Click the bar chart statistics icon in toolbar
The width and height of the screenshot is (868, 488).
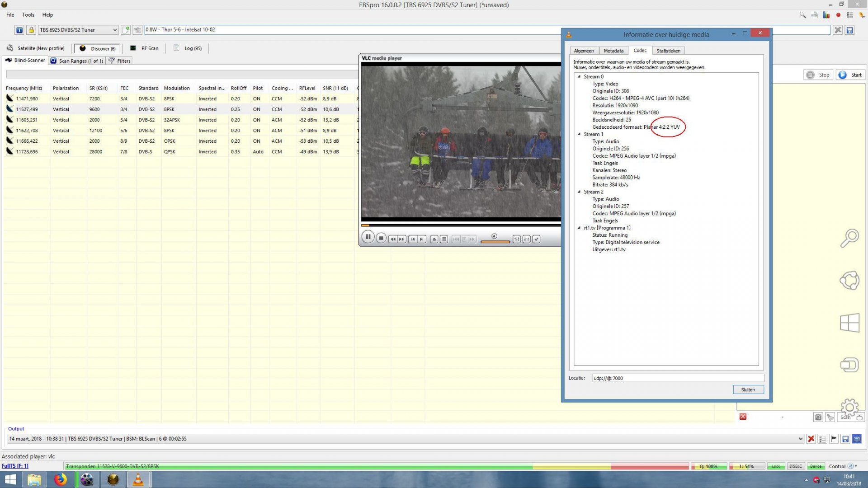click(x=826, y=15)
